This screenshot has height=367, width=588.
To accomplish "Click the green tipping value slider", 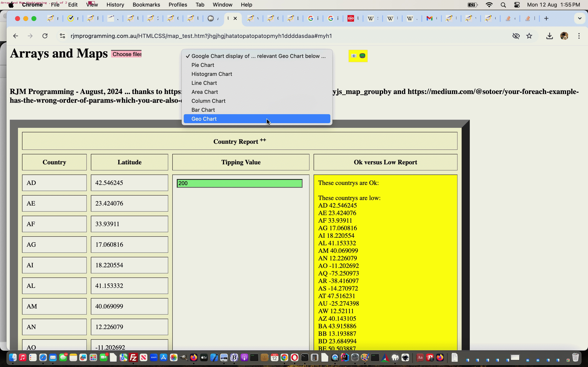I will [x=240, y=183].
